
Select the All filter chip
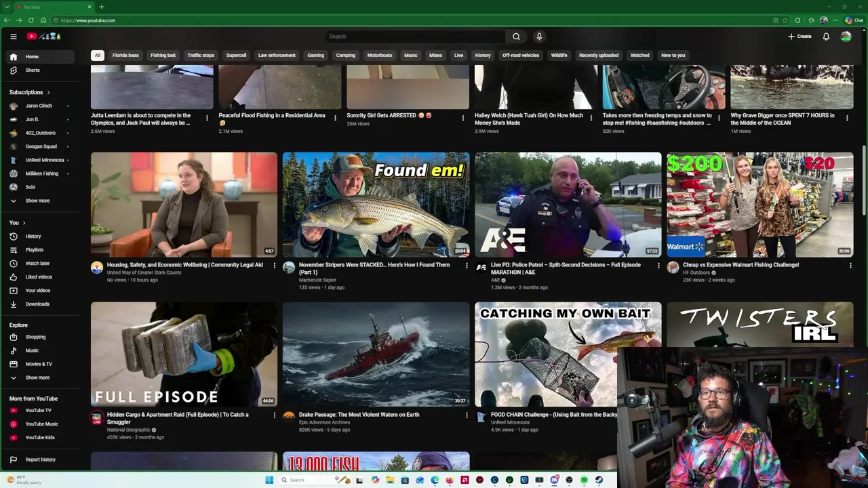coord(98,56)
